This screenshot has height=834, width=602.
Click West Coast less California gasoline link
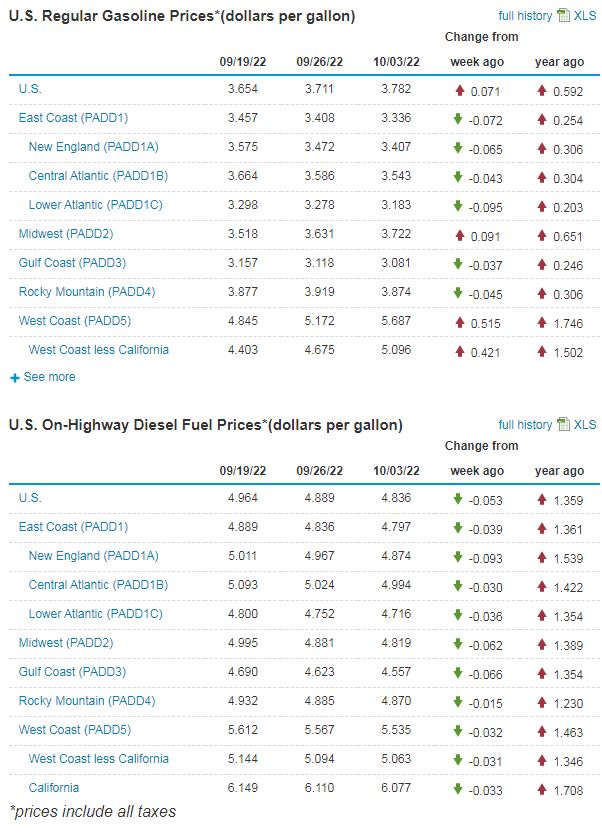(98, 350)
